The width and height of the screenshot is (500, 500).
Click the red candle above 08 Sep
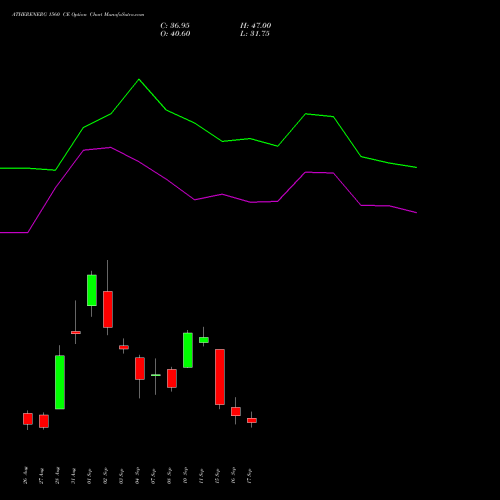click(172, 378)
